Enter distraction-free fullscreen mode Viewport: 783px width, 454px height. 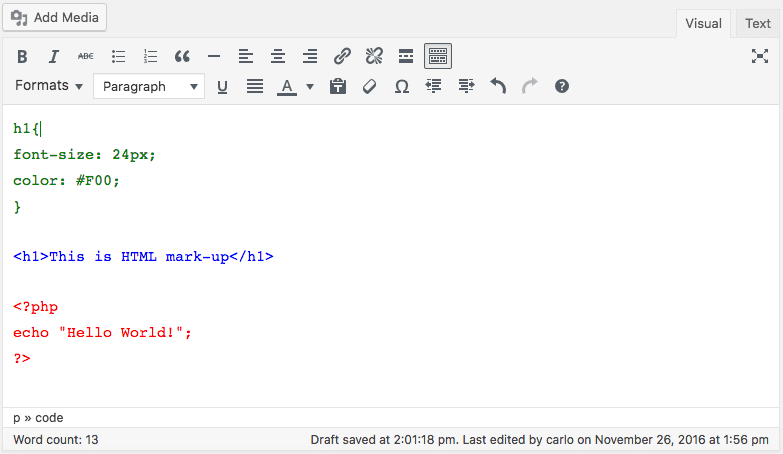[x=759, y=56]
